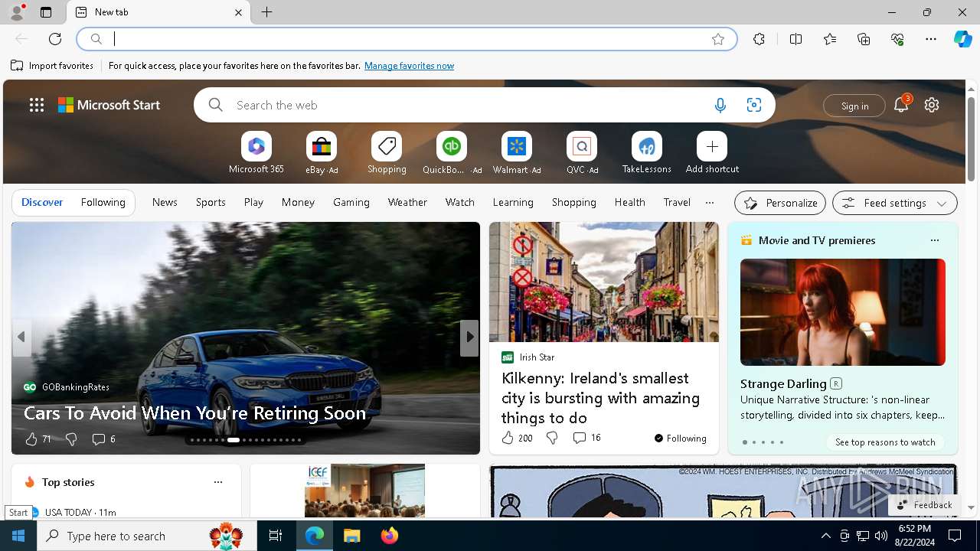Select the Weather category
This screenshot has height=551, width=980.
(407, 203)
